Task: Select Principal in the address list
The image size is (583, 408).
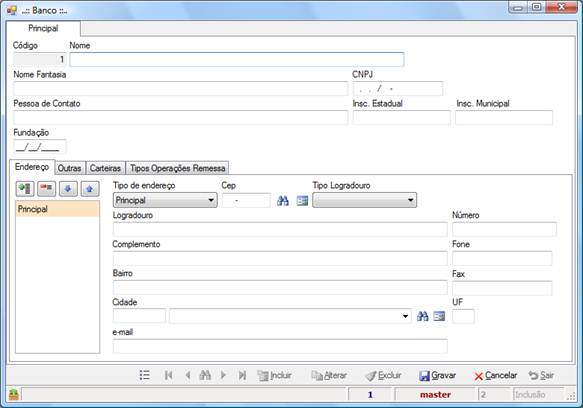Action: [58, 209]
